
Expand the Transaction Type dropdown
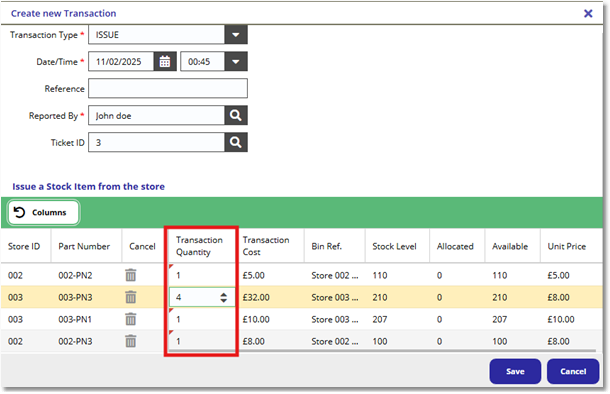click(236, 35)
